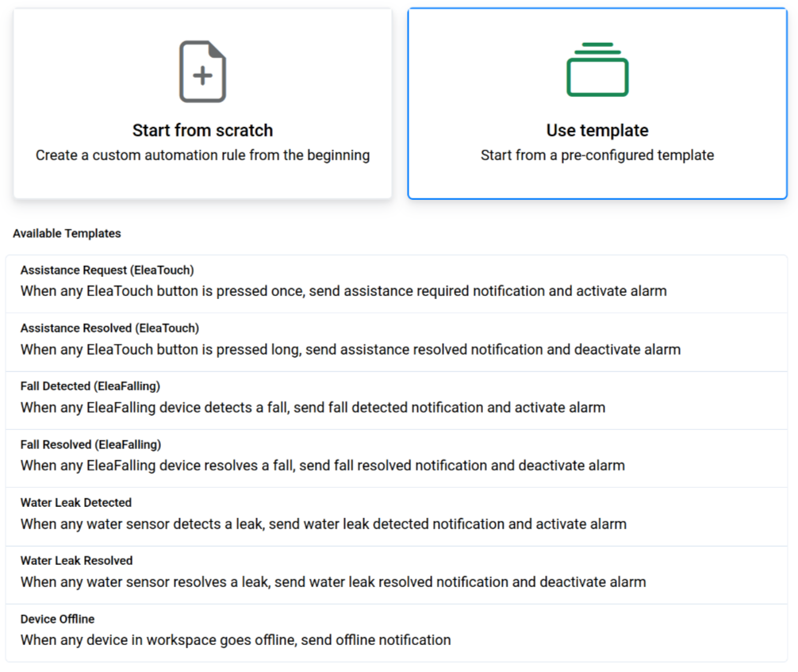Click the 'button is pressed once' template description
Screen dimensions: 798x672
(343, 291)
